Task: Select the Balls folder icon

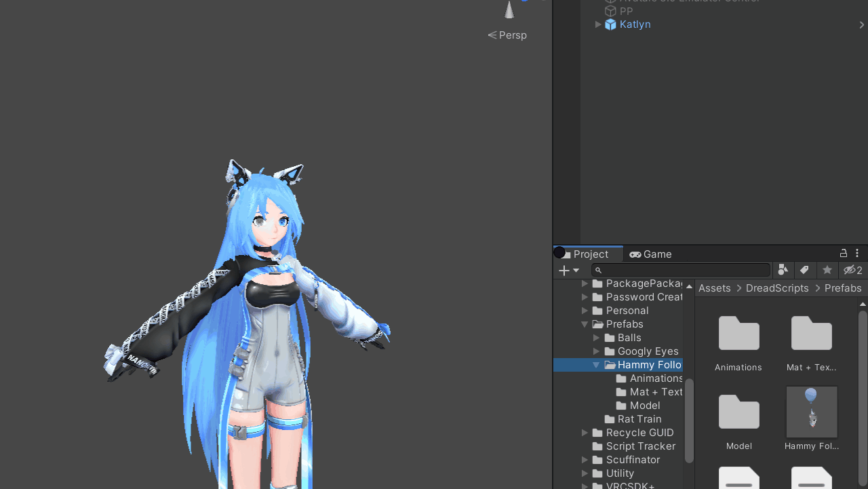Action: (x=610, y=338)
